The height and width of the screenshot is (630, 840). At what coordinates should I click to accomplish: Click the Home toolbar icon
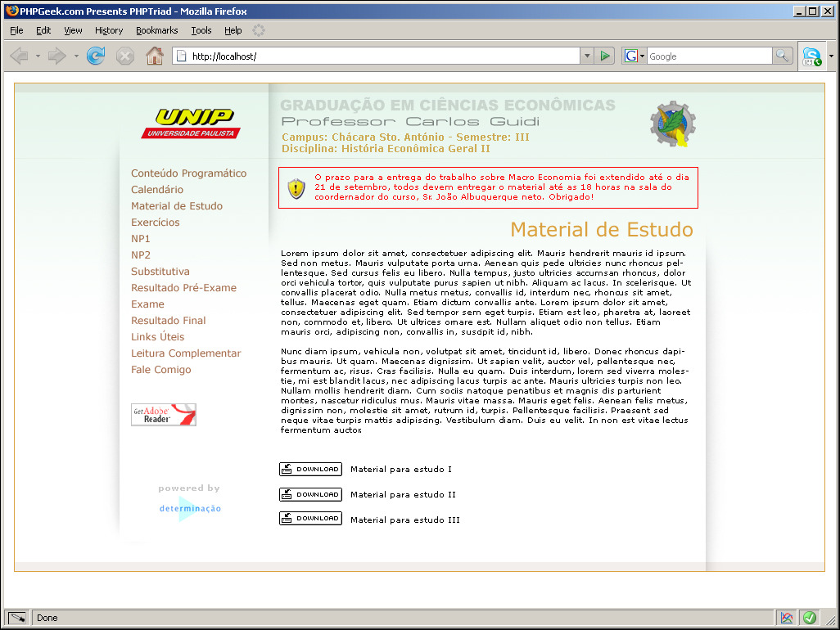(x=154, y=56)
